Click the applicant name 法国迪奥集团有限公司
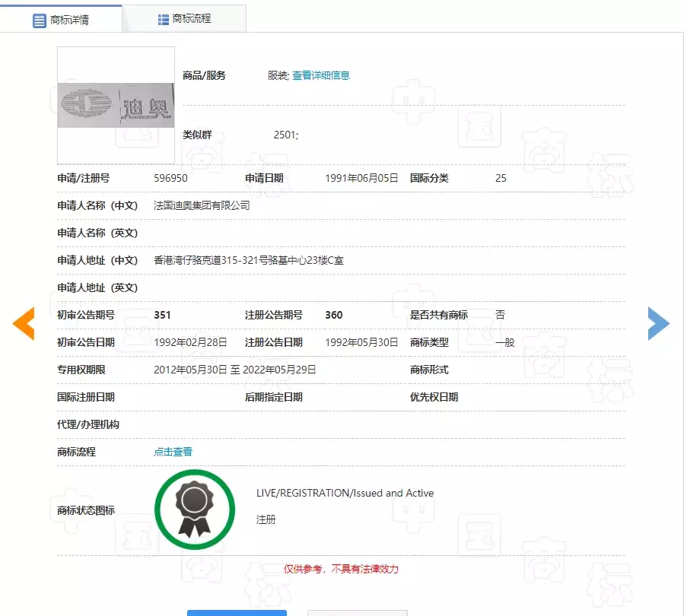Screen dimensions: 687x616 [x=202, y=205]
